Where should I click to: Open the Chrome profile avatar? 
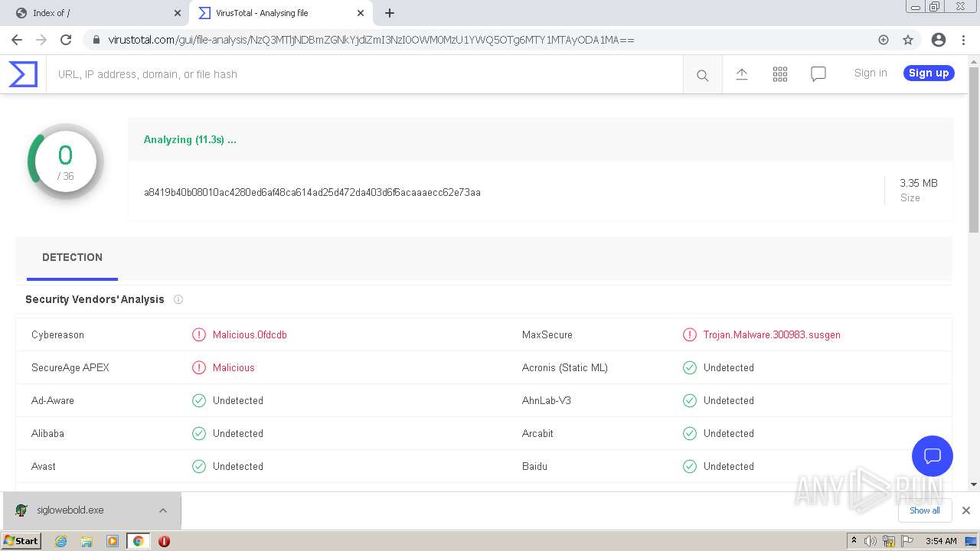point(939,40)
